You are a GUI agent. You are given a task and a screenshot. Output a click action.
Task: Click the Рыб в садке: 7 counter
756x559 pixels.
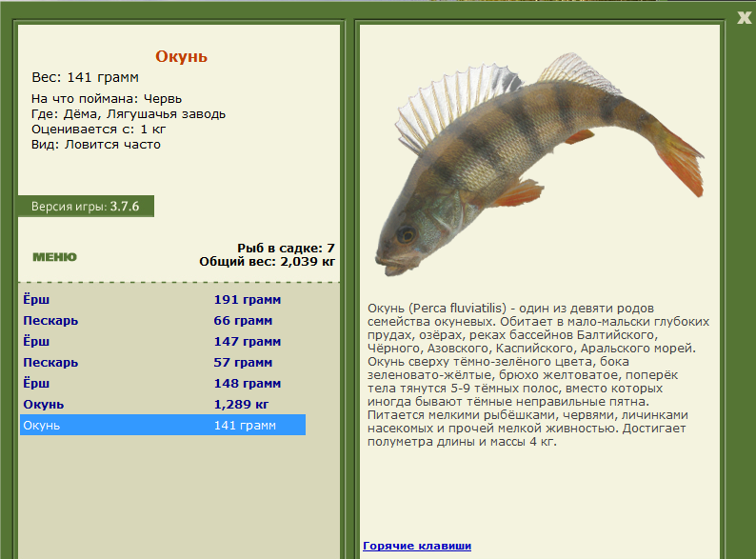[x=286, y=249]
